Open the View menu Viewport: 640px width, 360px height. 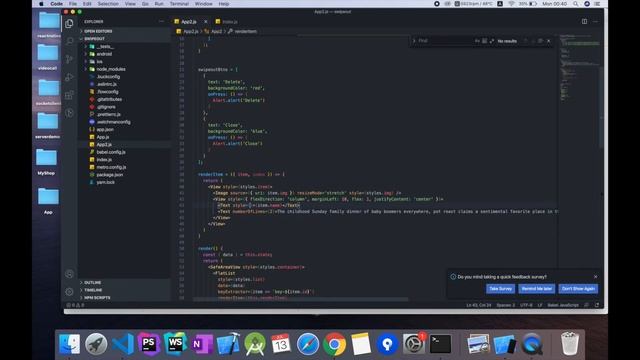pos(130,4)
